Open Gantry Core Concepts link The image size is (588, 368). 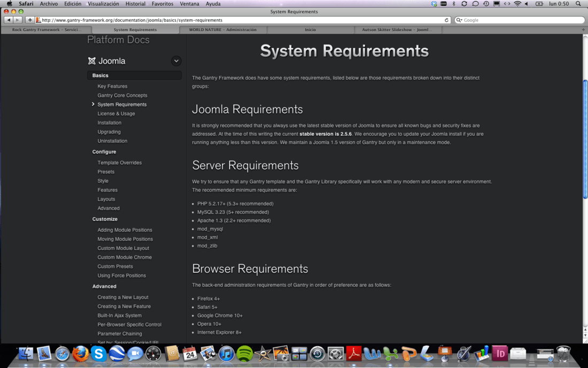(x=122, y=95)
